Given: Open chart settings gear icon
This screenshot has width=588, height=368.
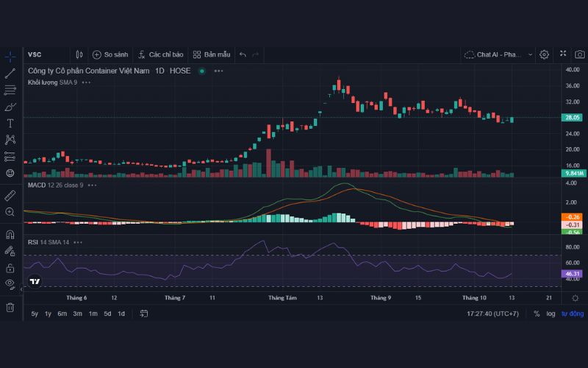Looking at the screenshot, I should (x=544, y=54).
